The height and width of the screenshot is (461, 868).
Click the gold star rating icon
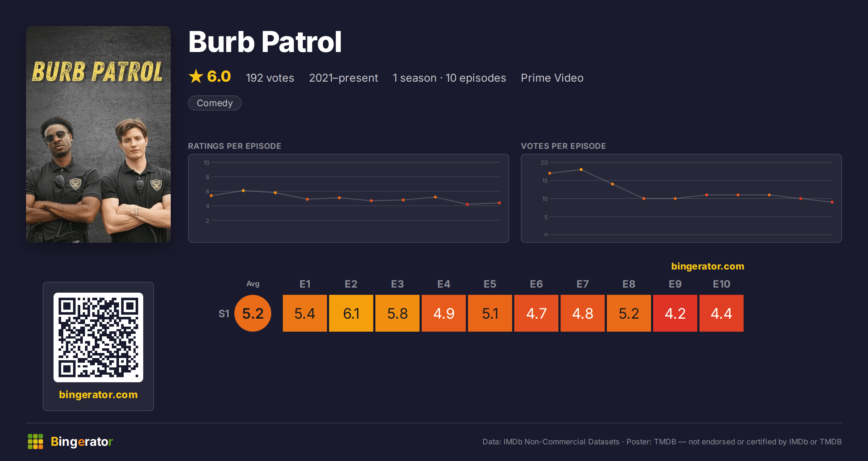tap(196, 76)
